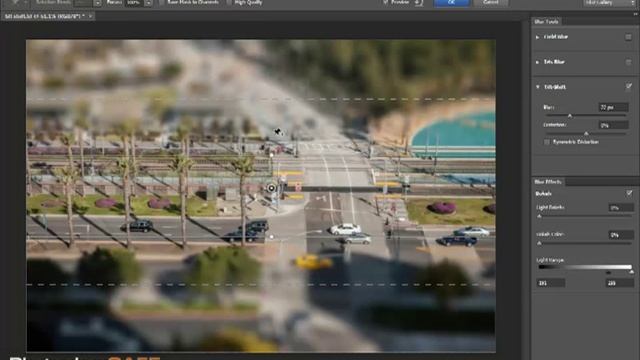The image size is (640, 360).
Task: Click the Selection Bleed value field
Action: tap(83, 2)
